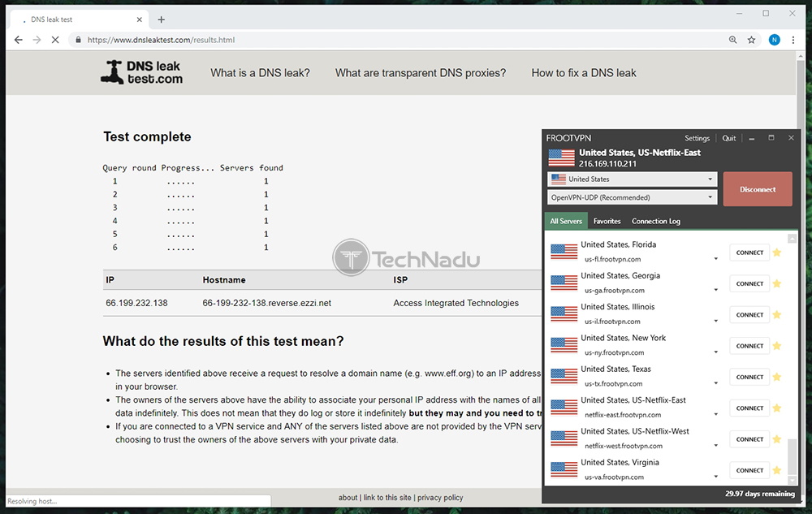Favorite the US-Netflix-West server star
The image size is (812, 514).
coord(777,439)
